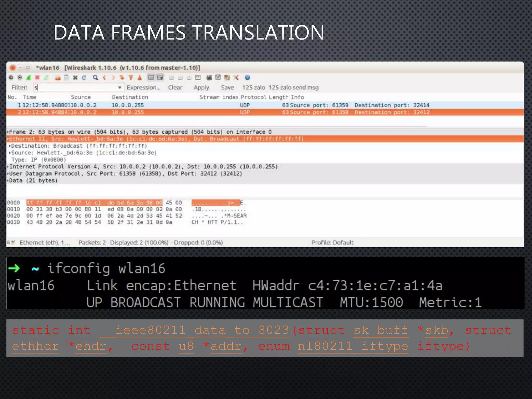Collapse the Ethernet II tree node
The width and height of the screenshot is (532, 399).
(8, 139)
